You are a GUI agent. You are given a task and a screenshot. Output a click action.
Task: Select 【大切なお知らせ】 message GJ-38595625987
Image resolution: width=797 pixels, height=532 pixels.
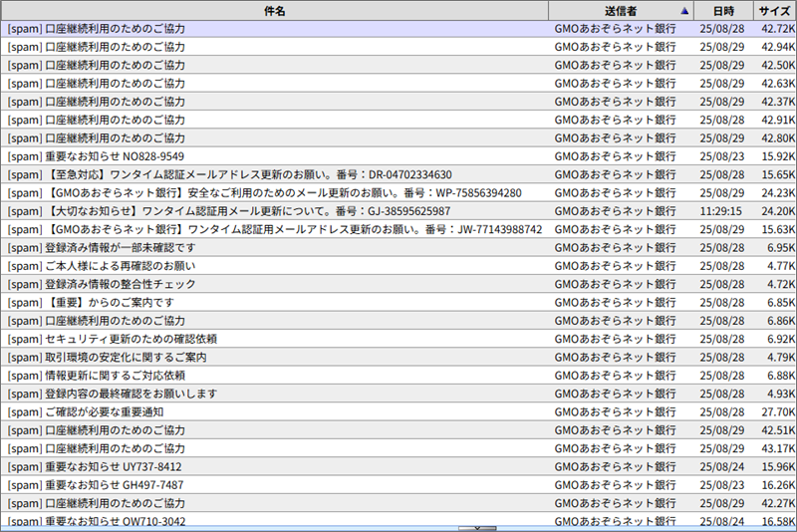398,211
